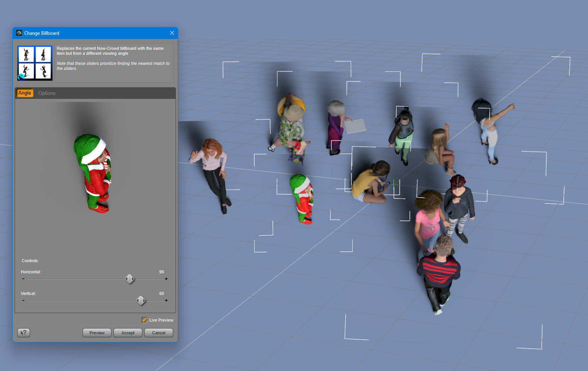The width and height of the screenshot is (588, 371).
Task: Click the Cancel button
Action: 159,333
